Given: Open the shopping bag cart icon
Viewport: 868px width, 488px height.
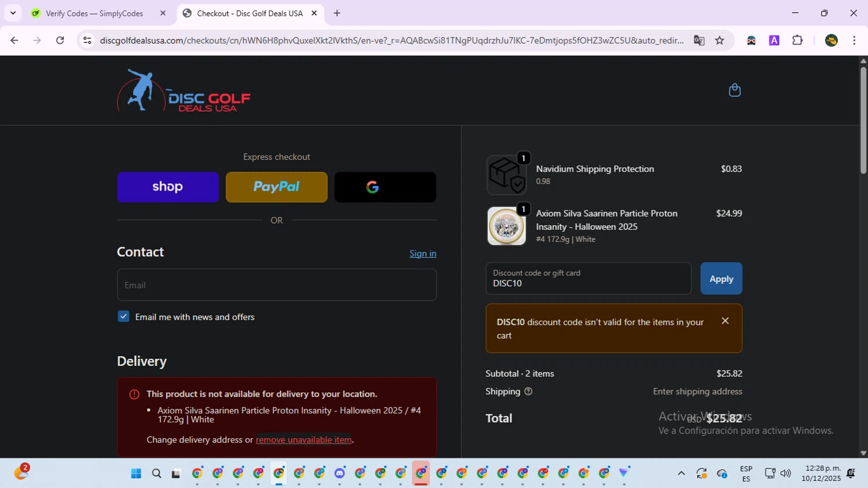Looking at the screenshot, I should pos(734,90).
